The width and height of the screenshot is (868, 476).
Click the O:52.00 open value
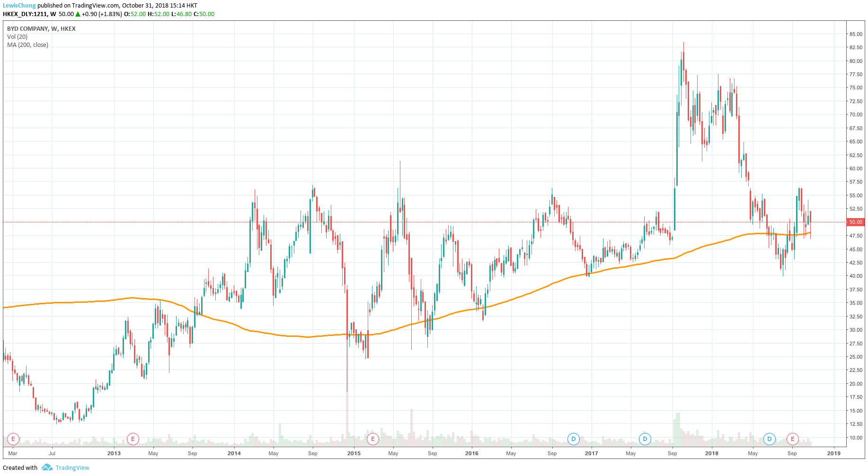click(135, 14)
